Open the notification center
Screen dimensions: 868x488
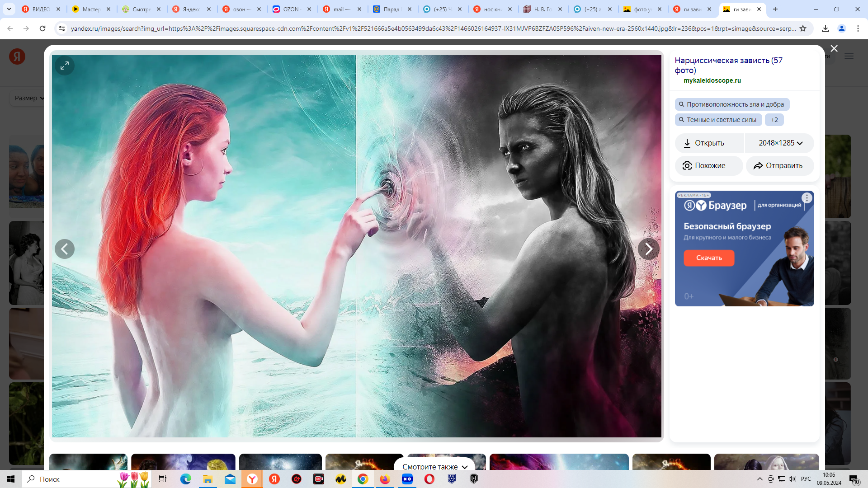click(x=854, y=479)
